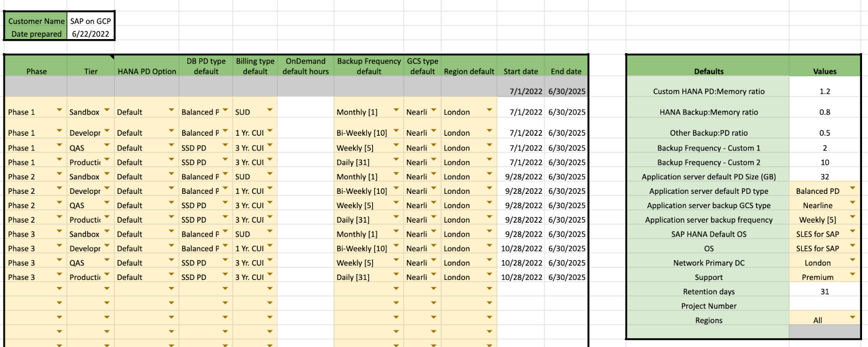Open Tier dropdown in Phase 3 QAS row
This screenshot has width=868, height=347.
click(x=107, y=261)
